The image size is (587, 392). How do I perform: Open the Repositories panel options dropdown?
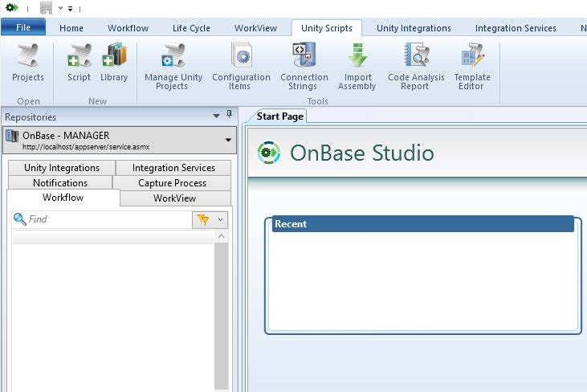[216, 116]
